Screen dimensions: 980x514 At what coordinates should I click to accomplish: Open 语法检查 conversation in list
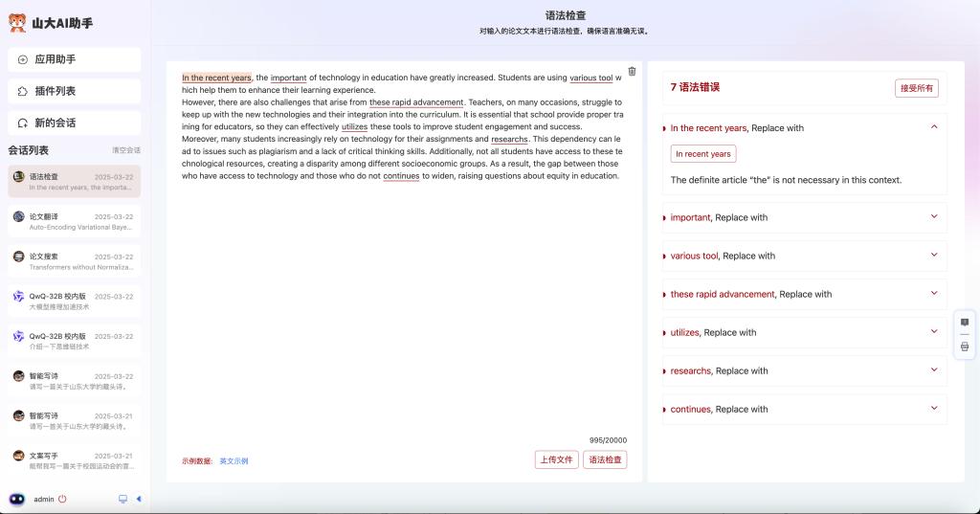tap(75, 181)
